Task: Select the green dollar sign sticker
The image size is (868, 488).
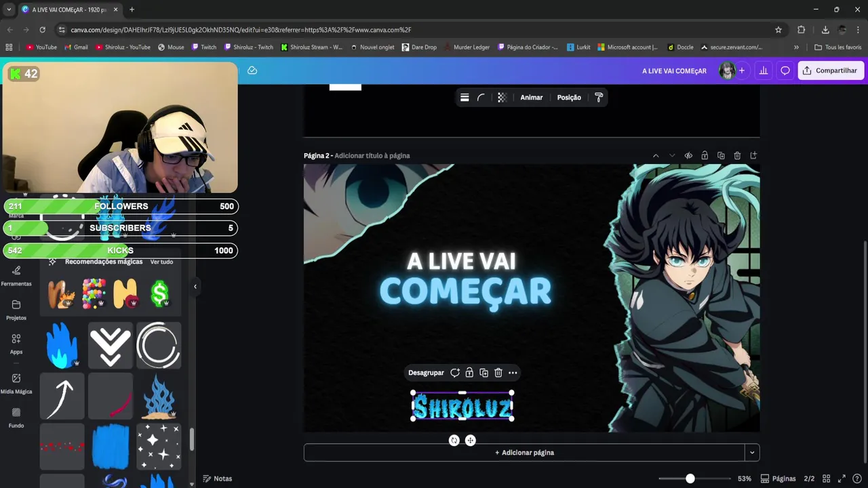Action: coord(159,293)
